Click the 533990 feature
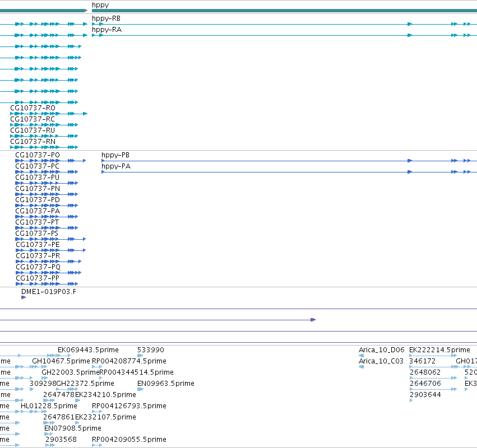 coord(151,350)
